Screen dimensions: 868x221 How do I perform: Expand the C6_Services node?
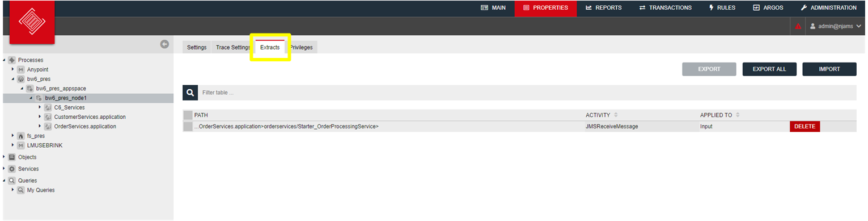[40, 107]
